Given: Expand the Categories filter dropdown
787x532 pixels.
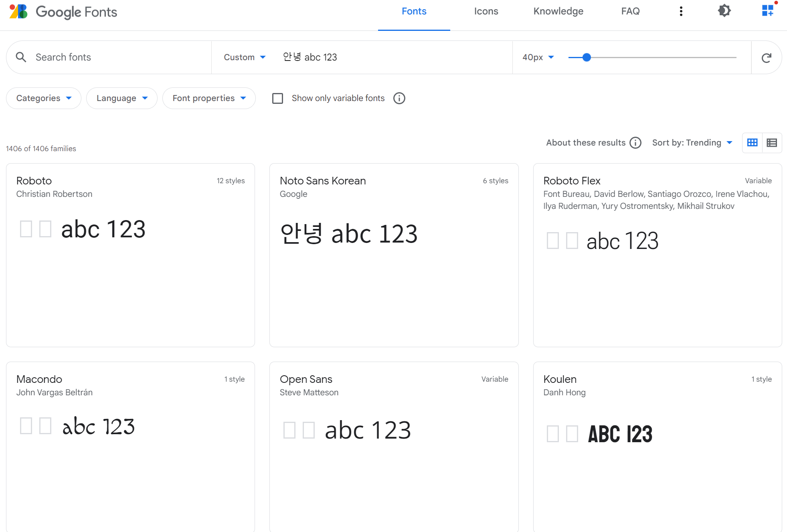Looking at the screenshot, I should tap(44, 98).
